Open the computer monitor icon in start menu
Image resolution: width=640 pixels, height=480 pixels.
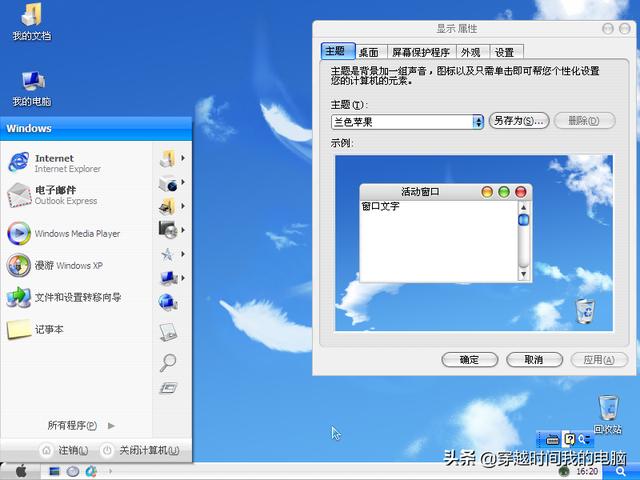(x=168, y=278)
